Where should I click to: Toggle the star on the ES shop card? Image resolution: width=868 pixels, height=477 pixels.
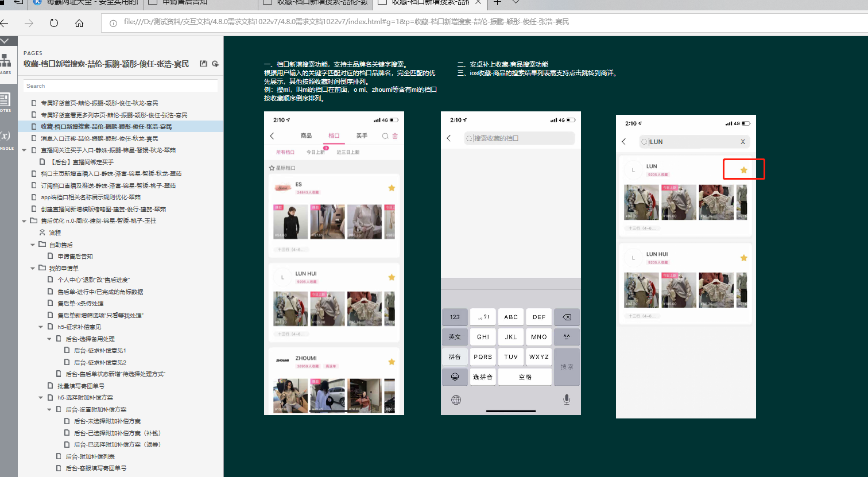coord(392,188)
